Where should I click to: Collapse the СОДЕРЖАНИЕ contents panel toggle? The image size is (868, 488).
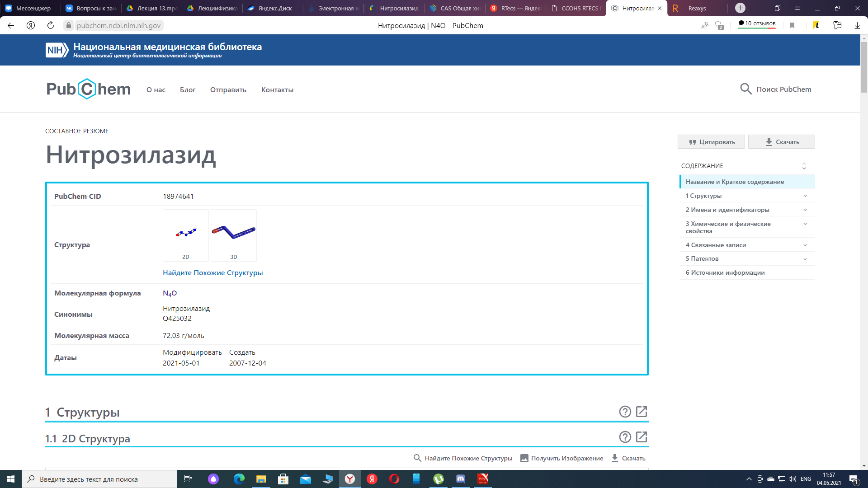tap(804, 166)
